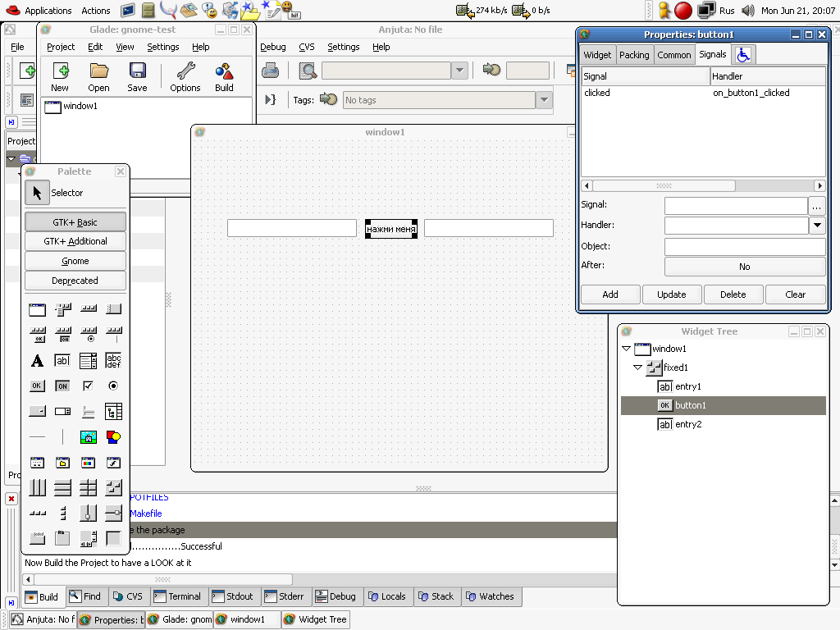Click the Build icon in Glade toolbar
Screen dimensions: 840x630
[224, 71]
